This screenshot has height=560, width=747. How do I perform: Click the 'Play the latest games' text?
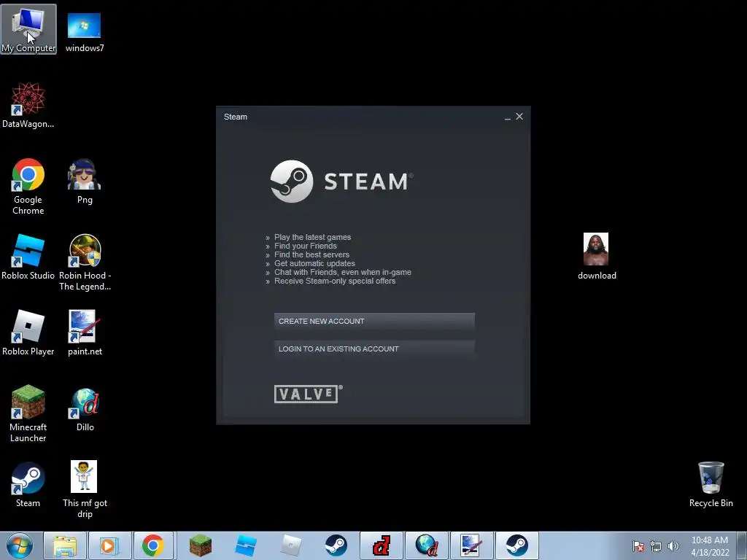(x=312, y=237)
